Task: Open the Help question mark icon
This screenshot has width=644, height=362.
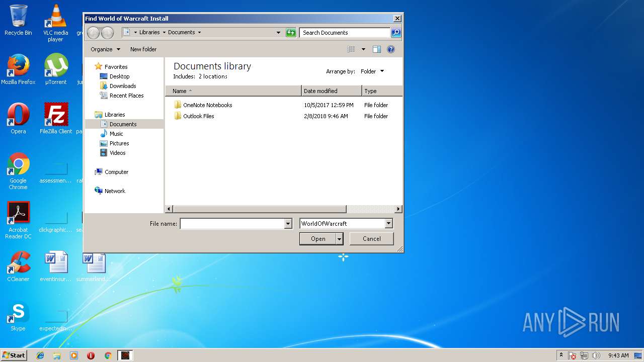Action: point(391,49)
